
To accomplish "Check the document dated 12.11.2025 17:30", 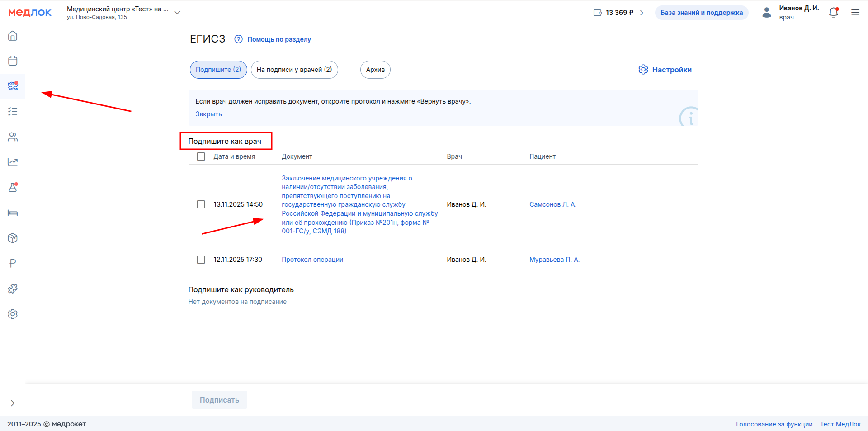I will click(201, 260).
